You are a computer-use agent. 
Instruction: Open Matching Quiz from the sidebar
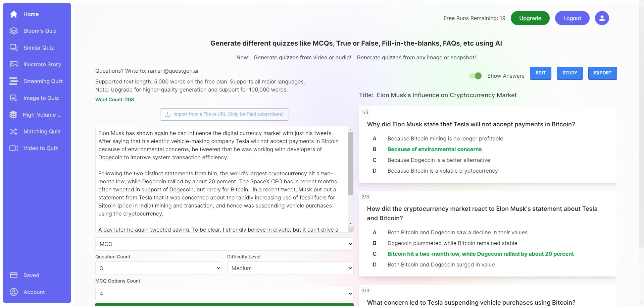point(37,131)
